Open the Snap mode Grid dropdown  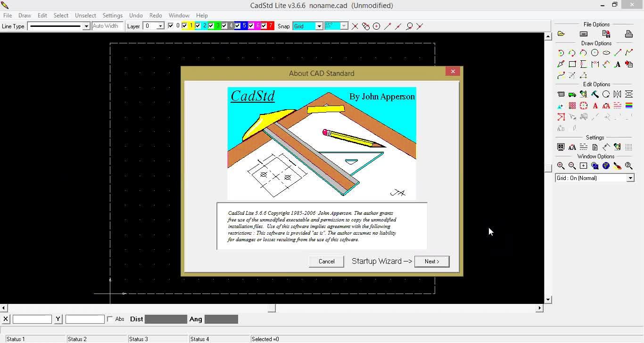[319, 26]
